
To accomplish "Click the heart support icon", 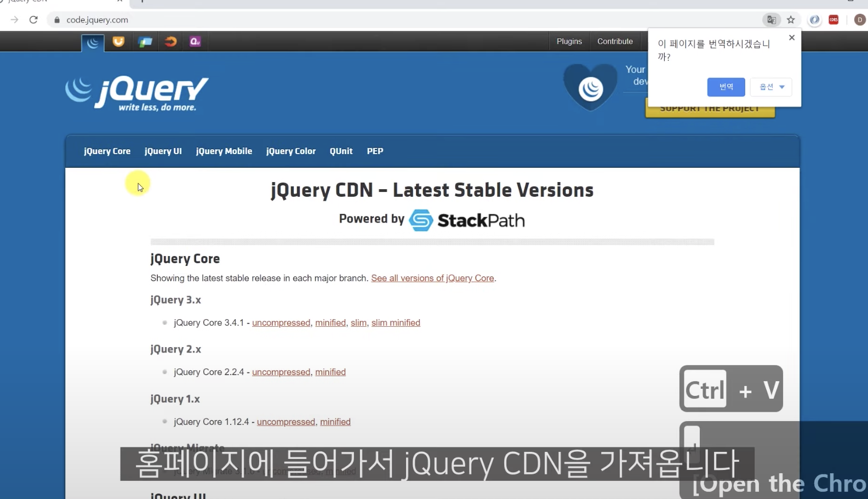I will pos(590,87).
